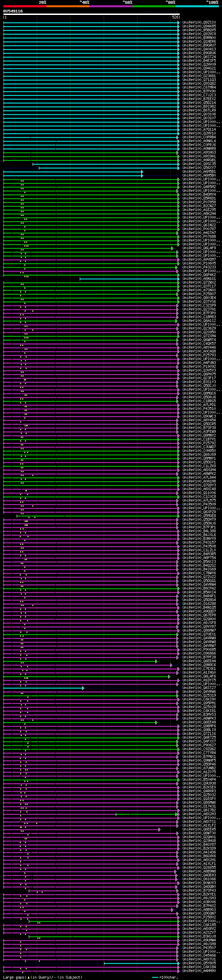Screen dimensions: 222x980
Task: Click the label UniRef100_B5X4P4
Action: tap(199, 780)
